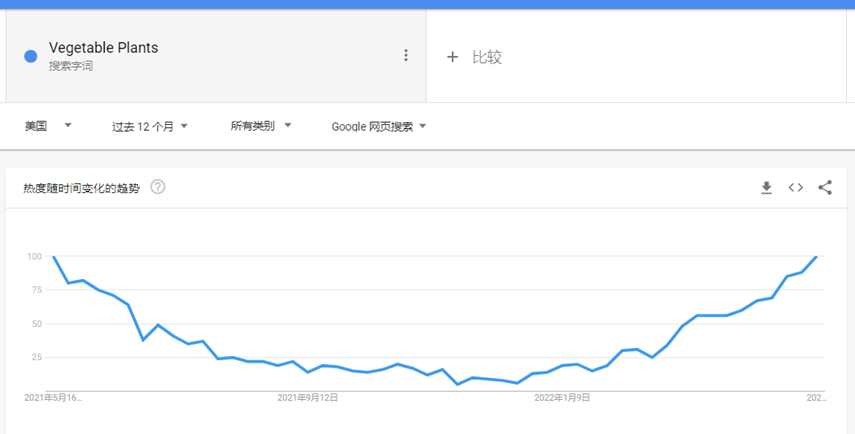855x434 pixels.
Task: Open the 过去 12 个月 time range dropdown
Action: (150, 126)
